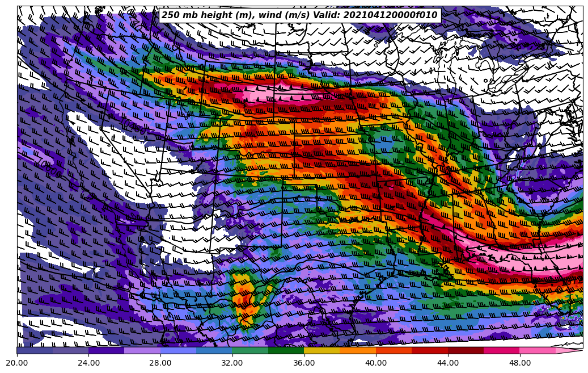Click the colorbar tick label 28.00

(x=160, y=363)
